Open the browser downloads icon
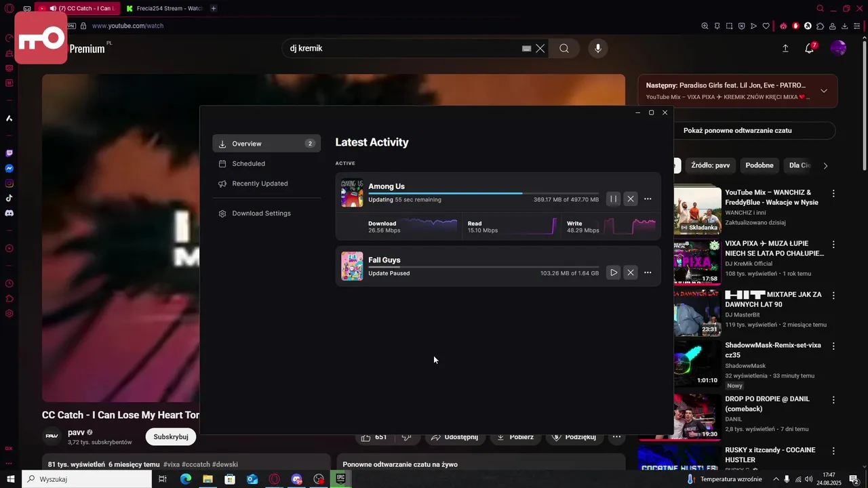868x488 pixels. [845, 26]
